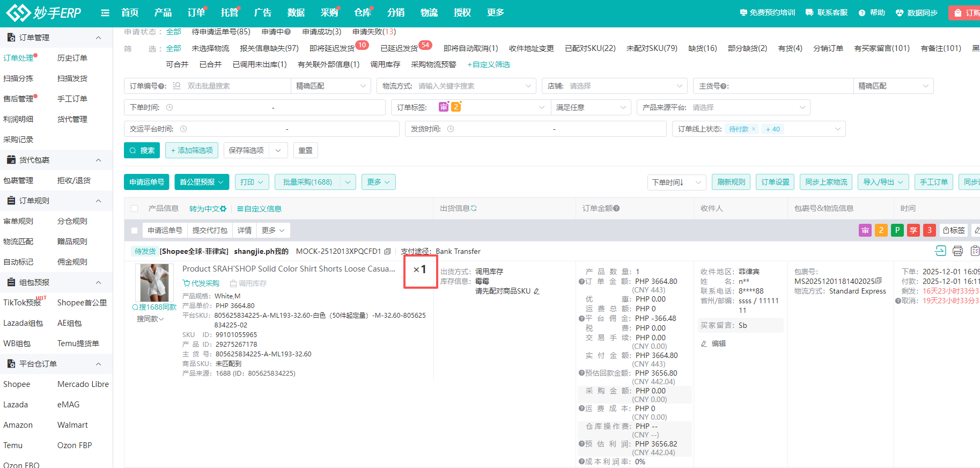Click the green P tag icon

pyautogui.click(x=897, y=230)
